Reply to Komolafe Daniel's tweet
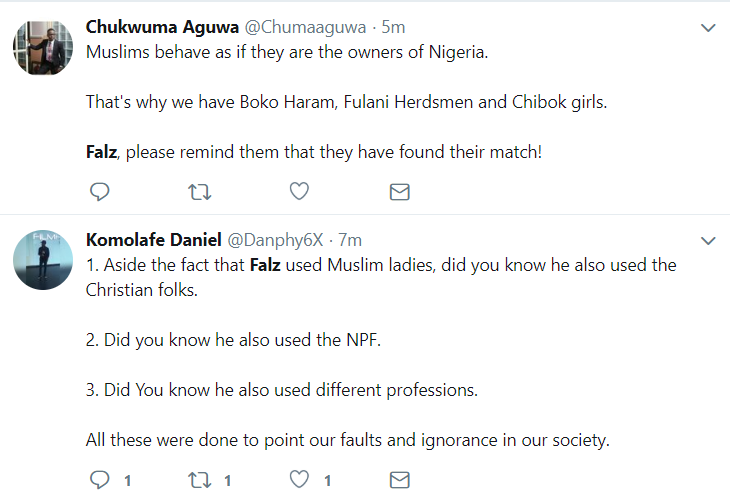 [x=99, y=480]
